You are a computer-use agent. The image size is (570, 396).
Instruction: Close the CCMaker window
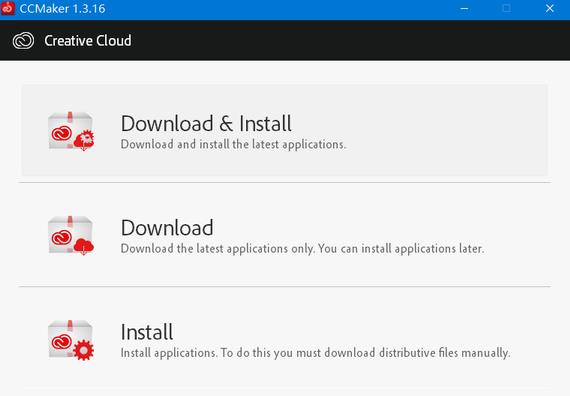click(550, 8)
